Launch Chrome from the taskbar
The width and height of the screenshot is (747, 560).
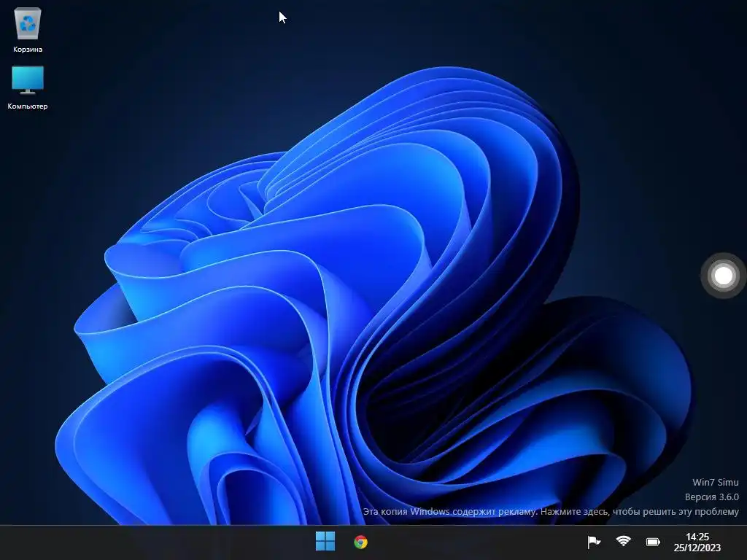point(360,542)
